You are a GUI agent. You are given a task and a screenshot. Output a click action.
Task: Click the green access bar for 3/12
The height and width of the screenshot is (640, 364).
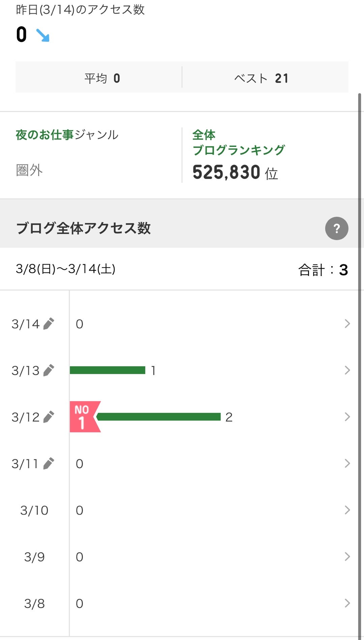pyautogui.click(x=158, y=417)
